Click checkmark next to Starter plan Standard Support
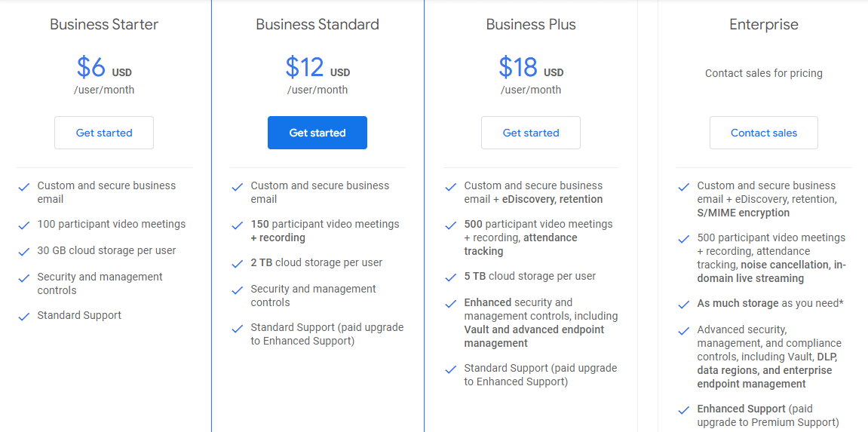 coord(24,316)
